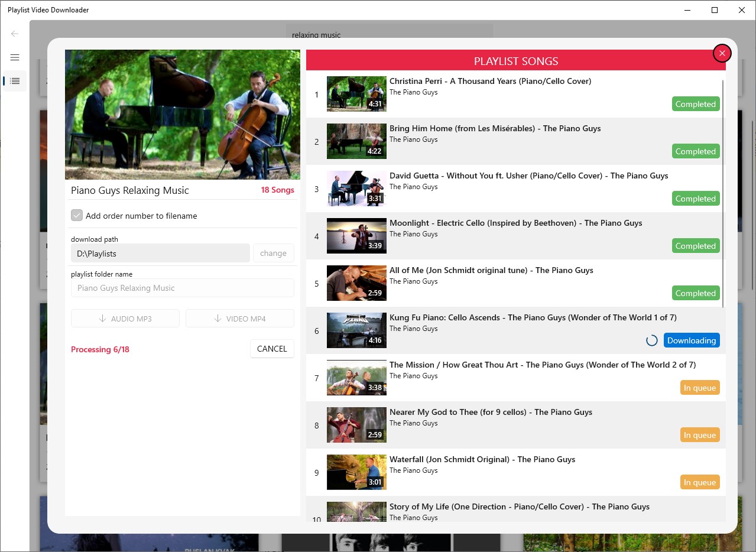Select song title All of Me

tap(491, 270)
